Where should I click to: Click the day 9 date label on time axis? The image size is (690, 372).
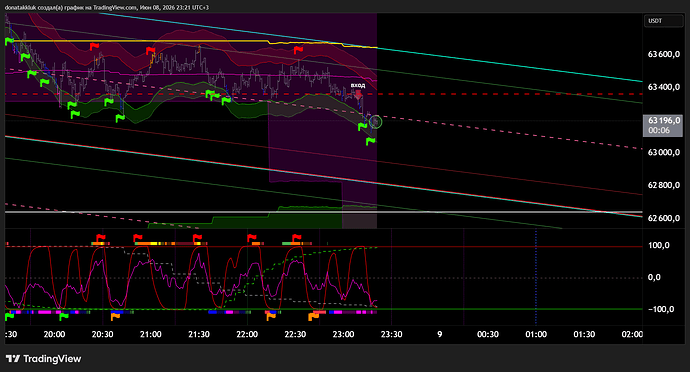[x=440, y=335]
